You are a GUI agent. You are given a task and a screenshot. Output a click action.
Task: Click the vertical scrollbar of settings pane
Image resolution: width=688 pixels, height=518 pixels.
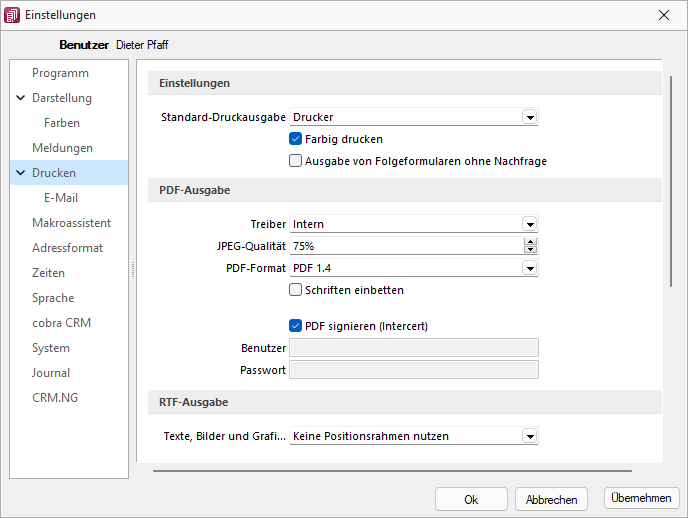point(670,182)
